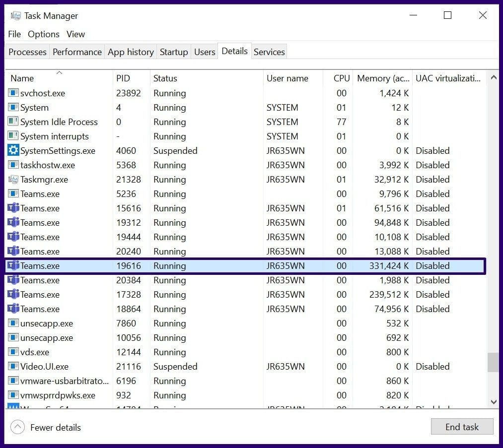Click Teams.exe icon for PID 5236
Screen dimensions: 503x448
point(13,193)
